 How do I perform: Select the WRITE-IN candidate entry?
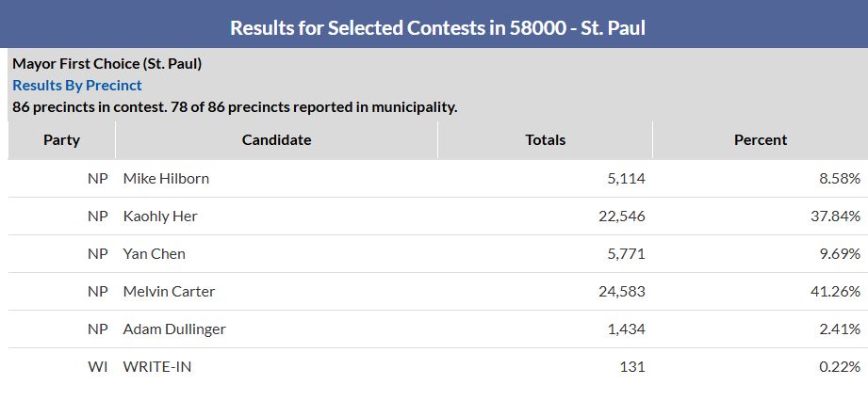tap(157, 366)
